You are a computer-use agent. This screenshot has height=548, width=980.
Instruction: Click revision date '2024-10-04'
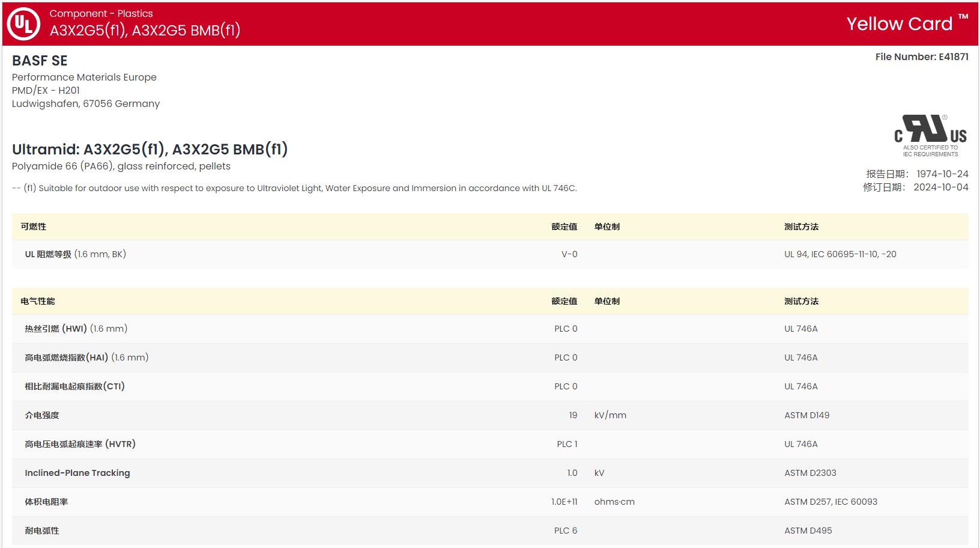[x=941, y=187]
